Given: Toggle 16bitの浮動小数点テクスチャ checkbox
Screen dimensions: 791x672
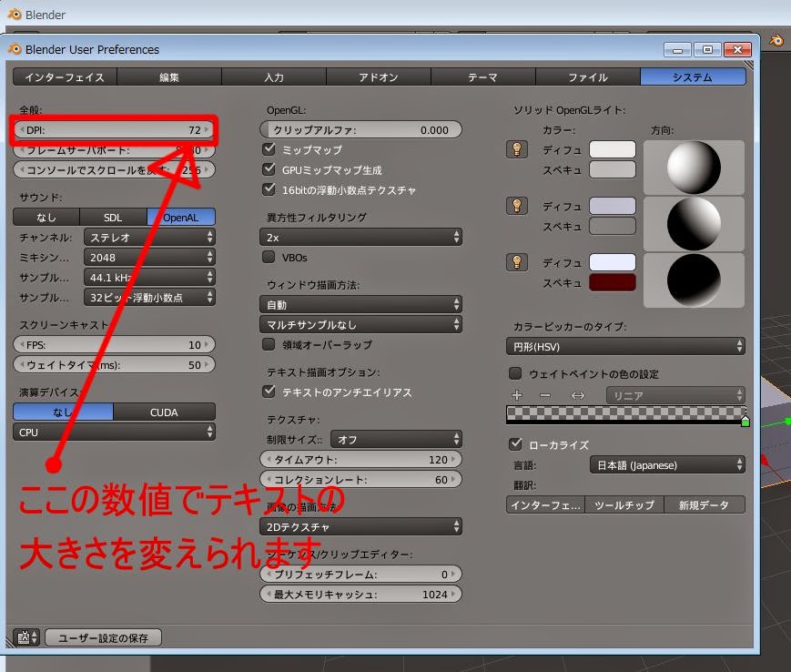Looking at the screenshot, I should [x=269, y=189].
